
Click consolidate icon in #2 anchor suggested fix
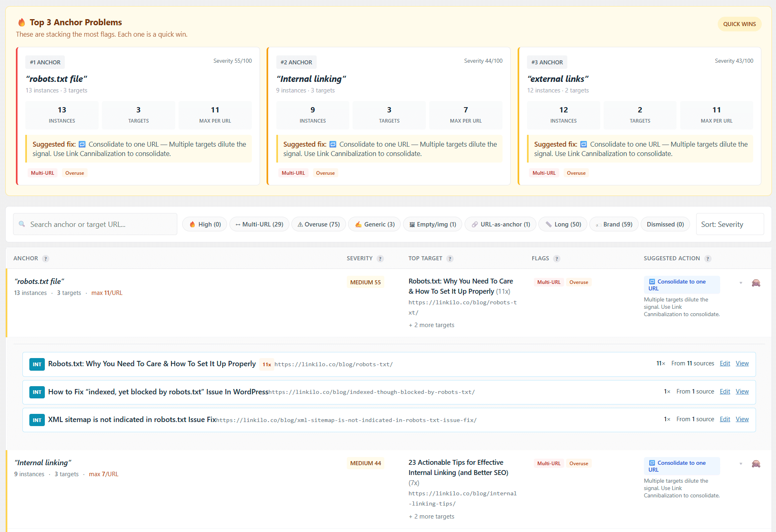(x=333, y=144)
